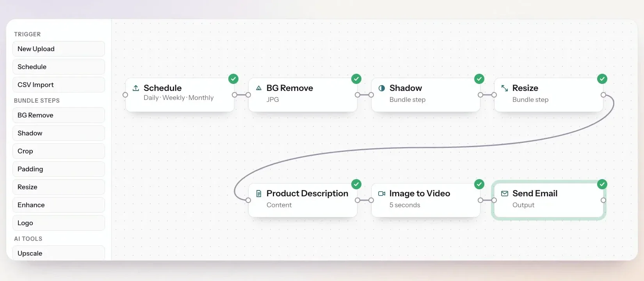Click the "Output" label on Send Email node

[523, 205]
